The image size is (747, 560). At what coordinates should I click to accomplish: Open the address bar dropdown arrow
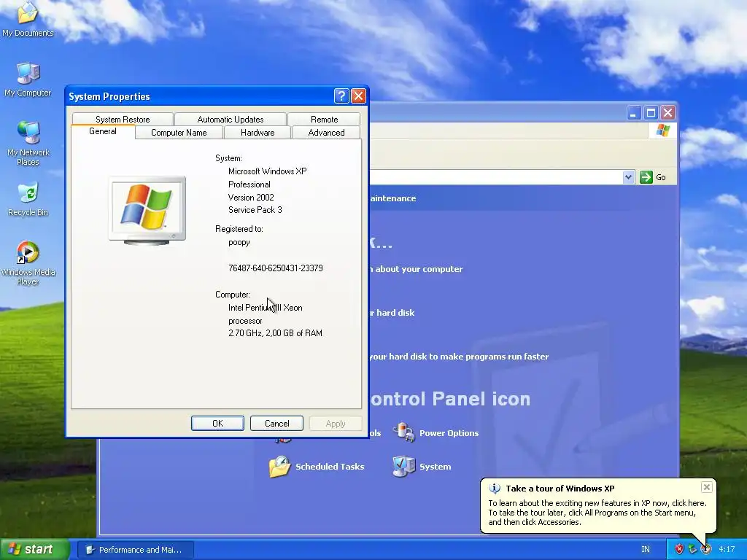click(x=628, y=177)
